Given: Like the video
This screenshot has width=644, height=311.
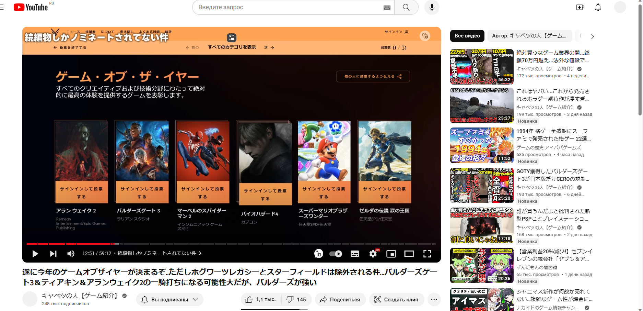Looking at the screenshot, I should 261,300.
